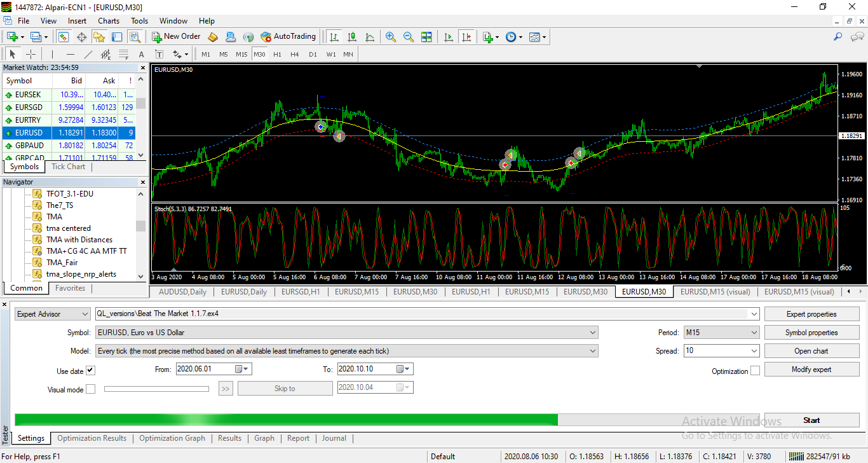This screenshot has height=463, width=868.
Task: Select the Fibonacci retracement tool
Action: coord(124,54)
